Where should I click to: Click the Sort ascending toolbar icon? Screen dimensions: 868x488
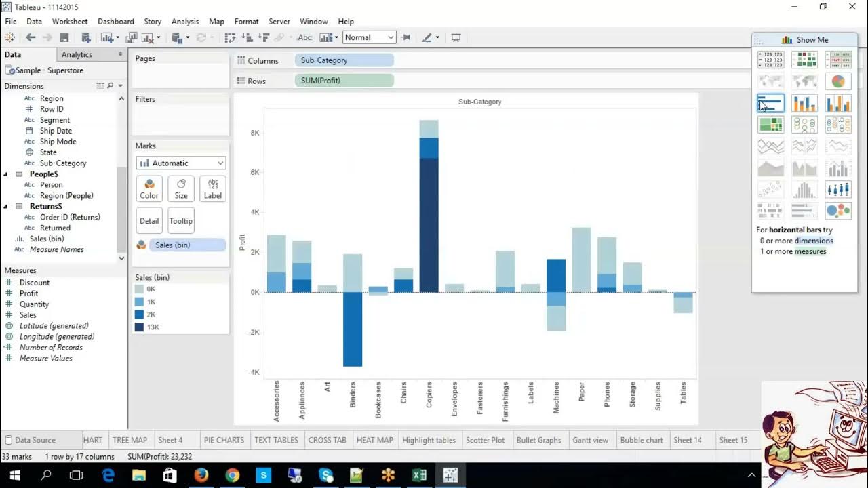click(248, 38)
